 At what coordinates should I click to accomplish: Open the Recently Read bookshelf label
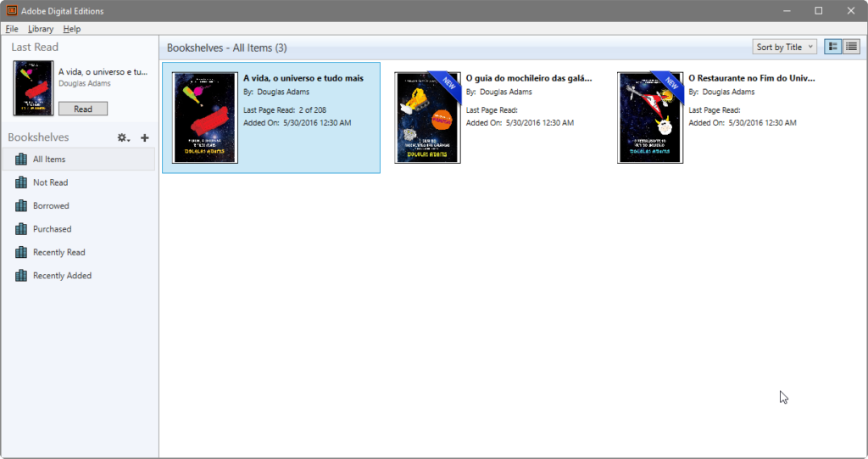[x=59, y=252]
